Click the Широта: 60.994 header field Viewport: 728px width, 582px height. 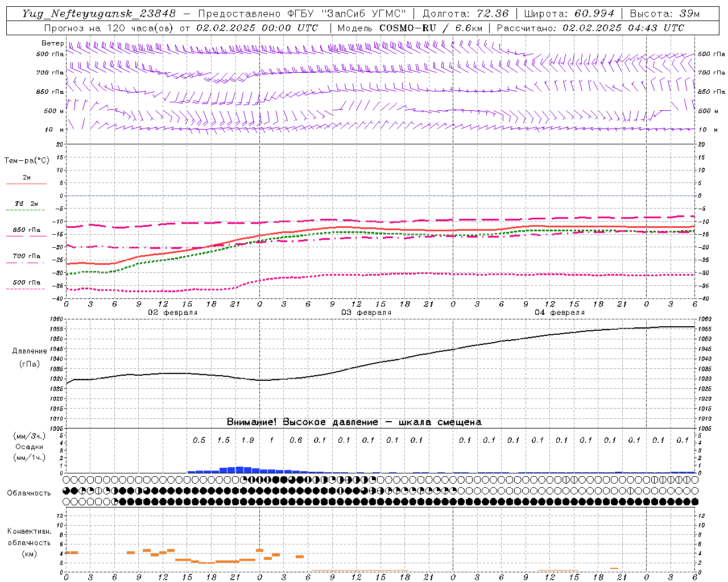point(569,14)
